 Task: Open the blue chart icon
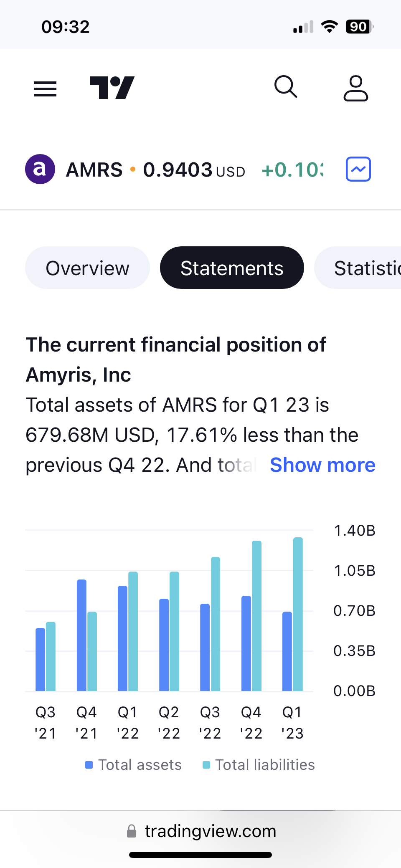358,169
